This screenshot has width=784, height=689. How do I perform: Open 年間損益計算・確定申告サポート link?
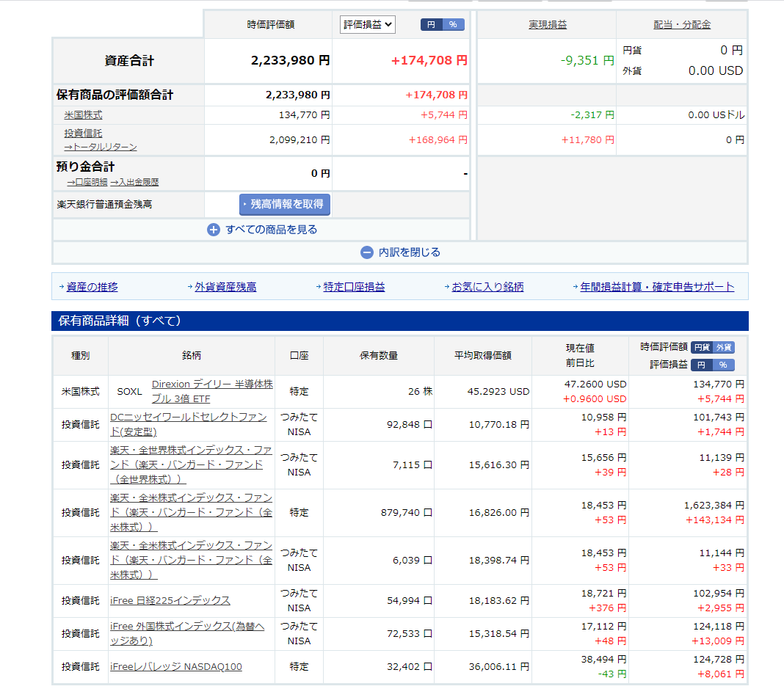pyautogui.click(x=657, y=287)
